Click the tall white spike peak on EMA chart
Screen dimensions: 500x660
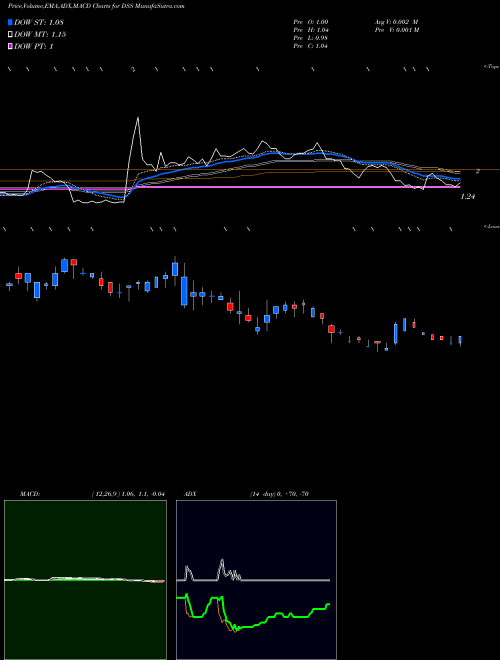pos(137,118)
